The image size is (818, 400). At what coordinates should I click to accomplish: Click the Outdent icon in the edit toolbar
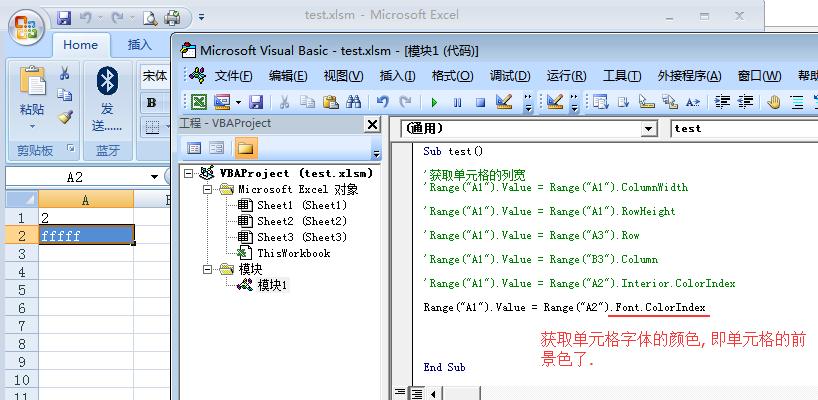pos(745,102)
